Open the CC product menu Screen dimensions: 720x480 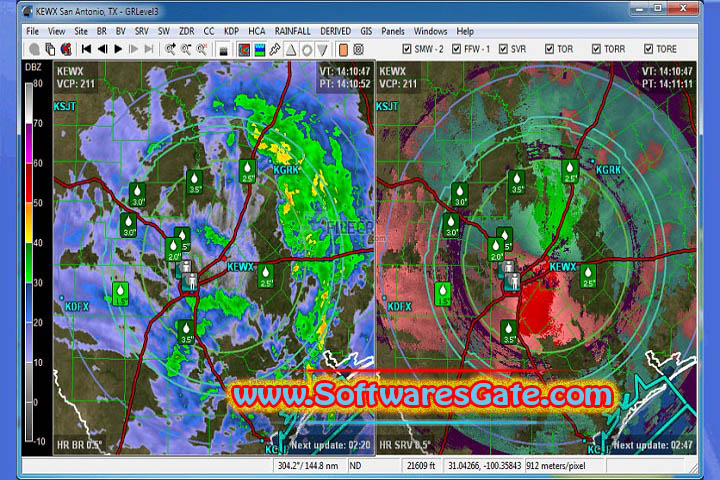click(x=208, y=31)
